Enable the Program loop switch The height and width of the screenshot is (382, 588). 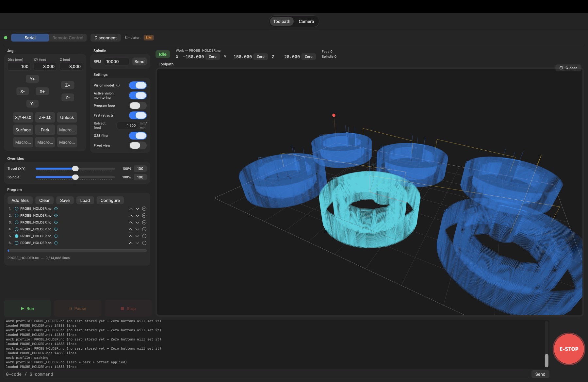pos(138,106)
